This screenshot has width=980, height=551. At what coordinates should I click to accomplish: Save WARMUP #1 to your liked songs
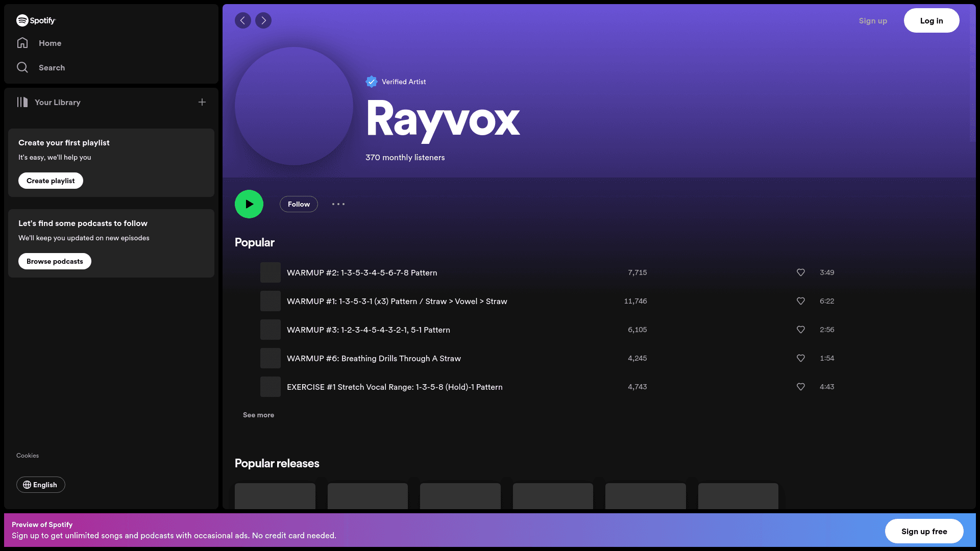(x=800, y=301)
